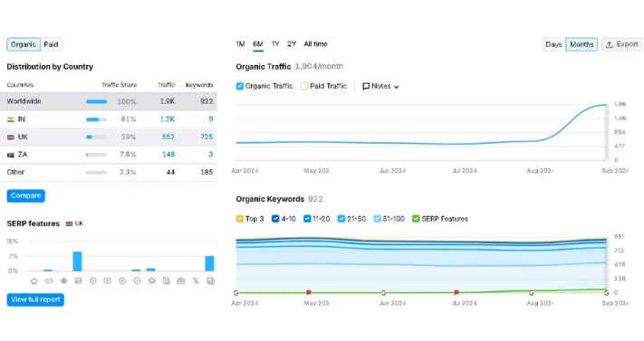Open the 552 traffic link for UK
This screenshot has height=341, width=644.
coord(168,137)
